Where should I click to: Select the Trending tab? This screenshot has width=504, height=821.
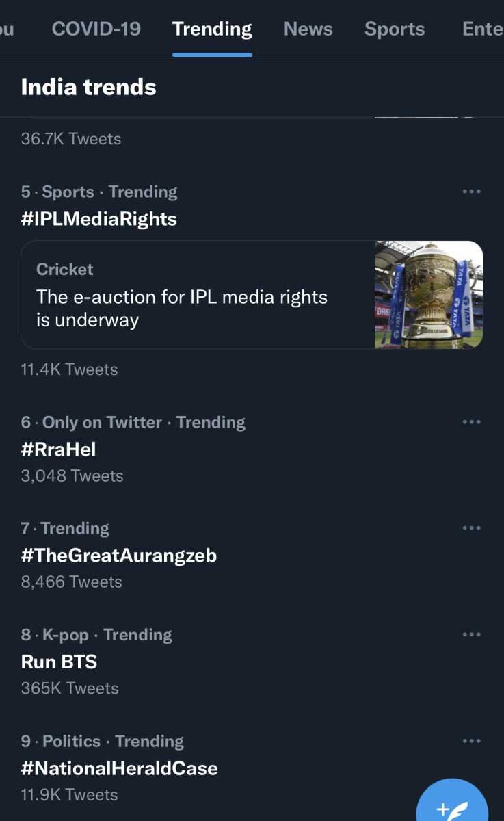click(212, 29)
